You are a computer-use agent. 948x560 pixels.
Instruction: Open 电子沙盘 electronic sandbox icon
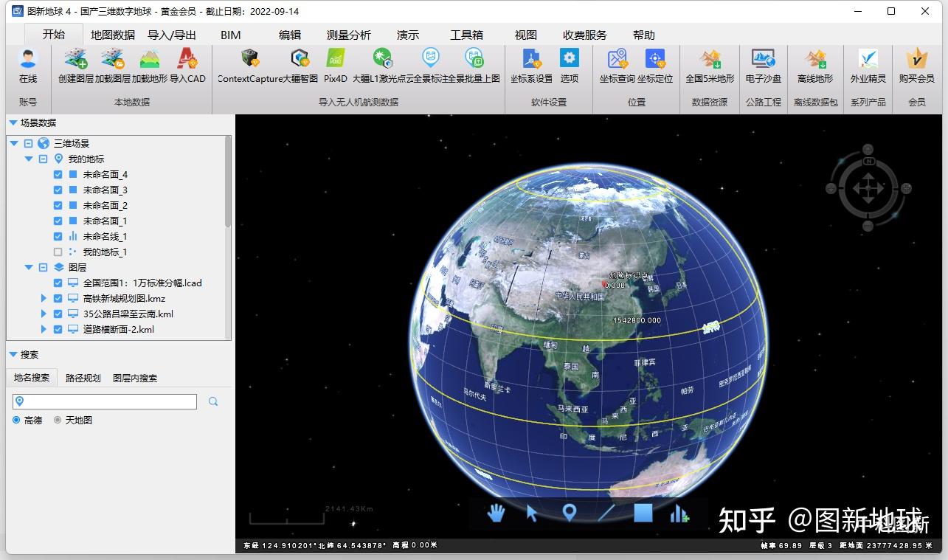pos(763,58)
